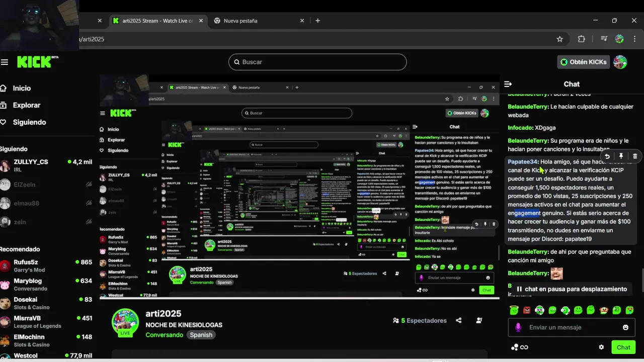Open the recommended Westcol channel
Screen dimensions: 644x362
(x=46, y=355)
